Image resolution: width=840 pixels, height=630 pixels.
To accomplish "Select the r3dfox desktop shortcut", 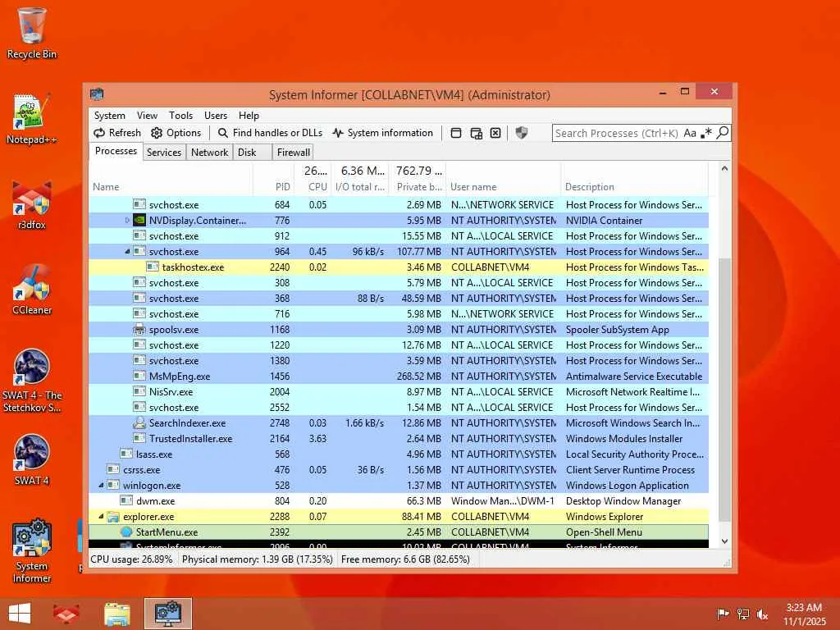I will [x=32, y=204].
